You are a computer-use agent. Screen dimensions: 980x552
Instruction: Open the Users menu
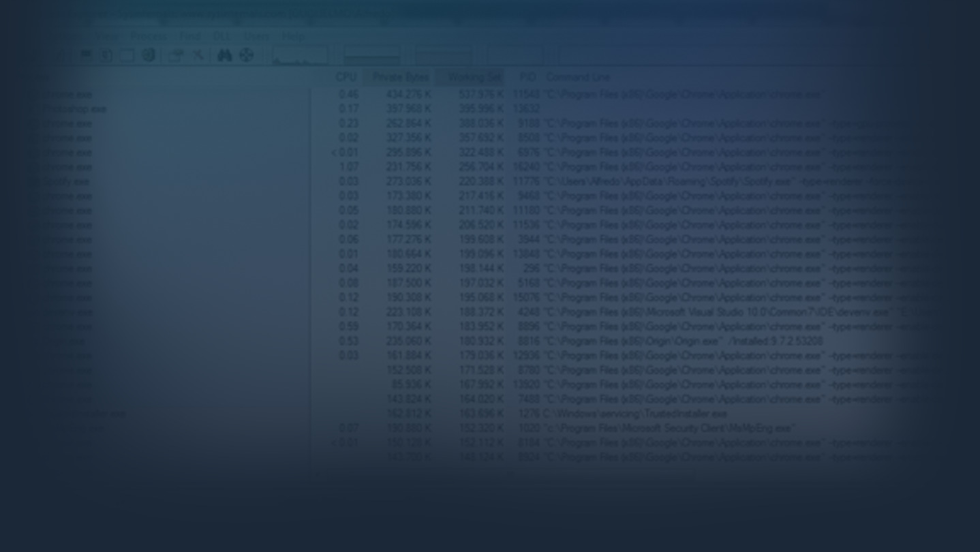pyautogui.click(x=256, y=36)
